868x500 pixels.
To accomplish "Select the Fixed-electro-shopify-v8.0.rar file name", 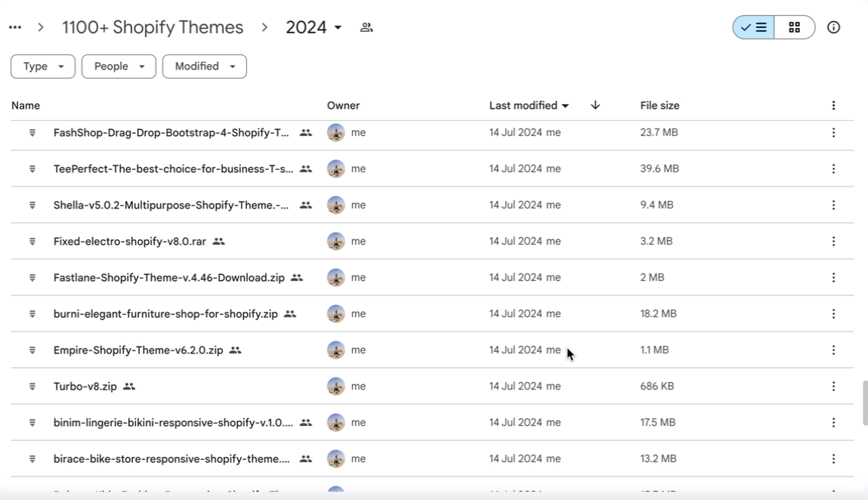I will (129, 242).
